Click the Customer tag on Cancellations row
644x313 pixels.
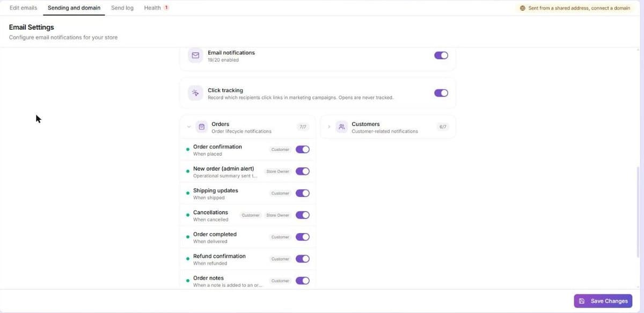[251, 215]
